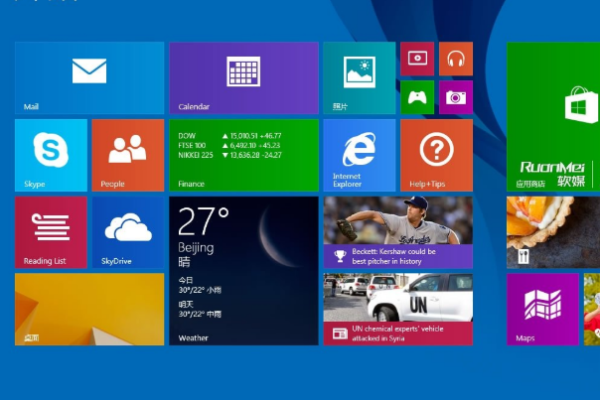Click the 27° temperature reading
600x400 pixels.
(204, 221)
